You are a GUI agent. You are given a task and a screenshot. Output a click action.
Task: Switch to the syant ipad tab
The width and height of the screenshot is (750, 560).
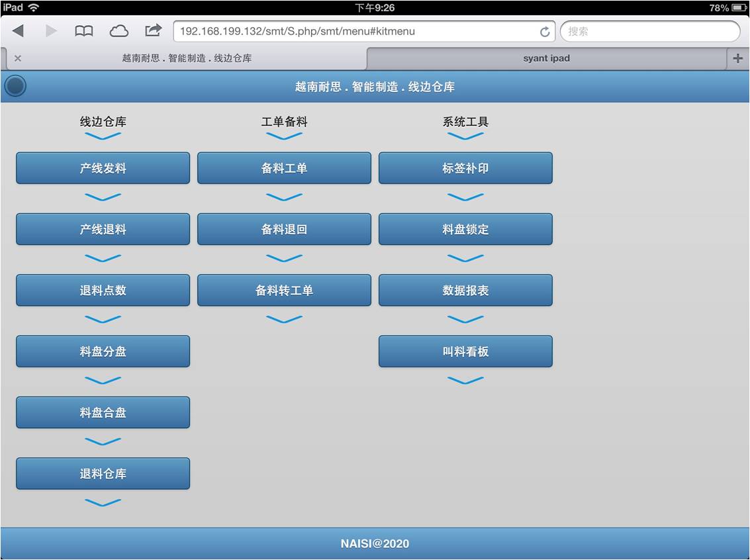coord(546,58)
